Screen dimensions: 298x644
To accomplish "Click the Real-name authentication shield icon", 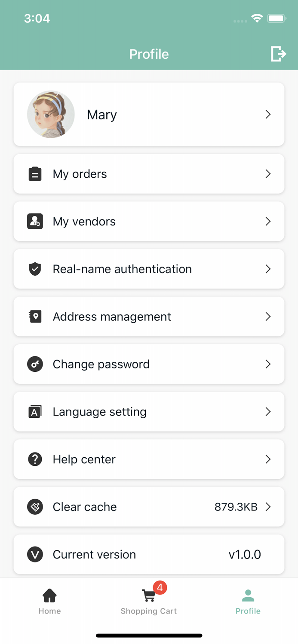I will click(35, 269).
